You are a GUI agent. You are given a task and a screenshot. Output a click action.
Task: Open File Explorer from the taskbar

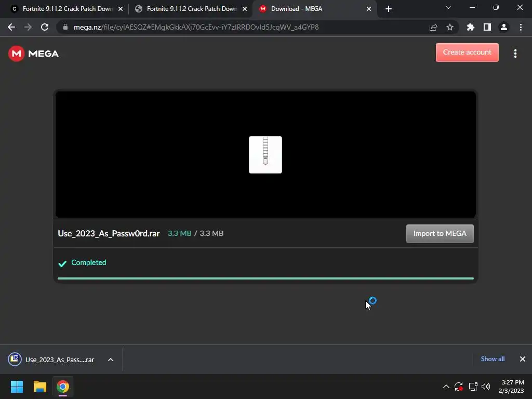pos(39,387)
